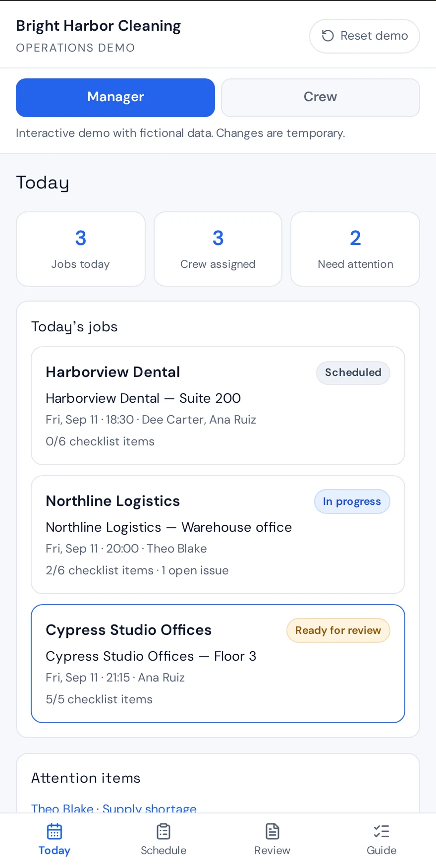Click the 0/6 checklist items text
Screen dimensions: 436x868
tap(100, 441)
